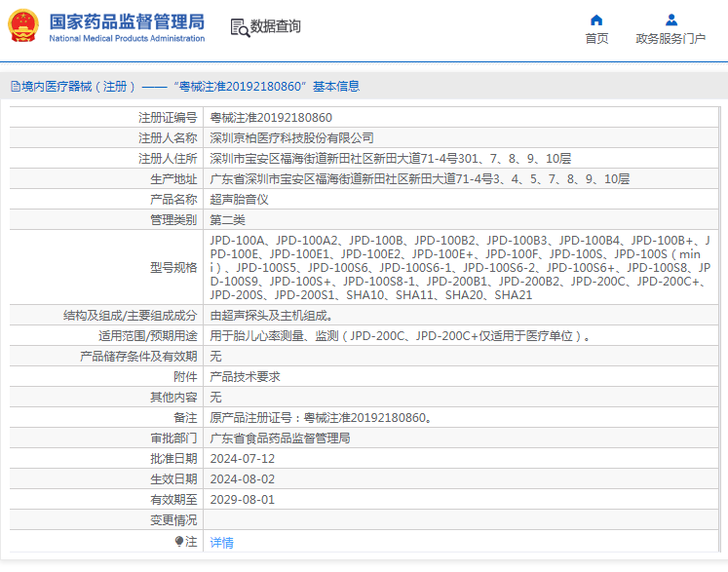Viewport: 728px width, 572px height.
Task: Select effective date 2024-08-02
Action: (243, 479)
